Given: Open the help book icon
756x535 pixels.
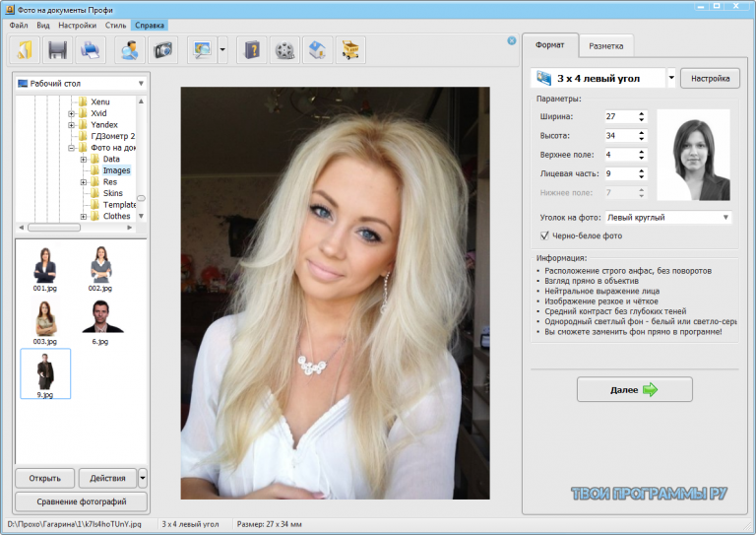Looking at the screenshot, I should [252, 49].
